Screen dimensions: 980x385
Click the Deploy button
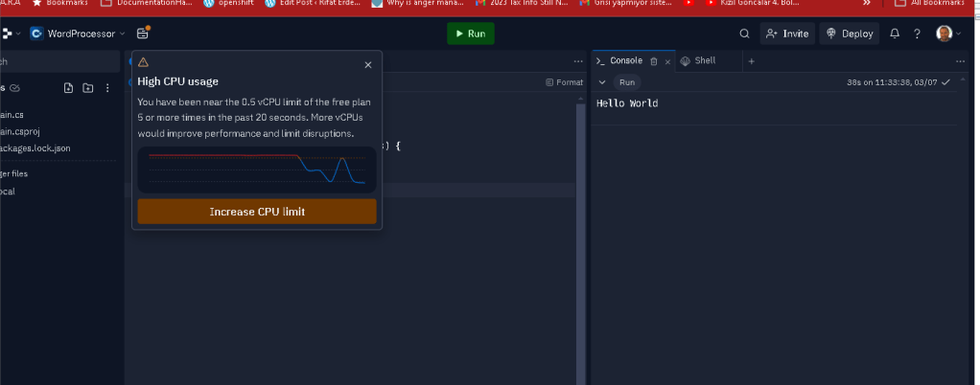tap(850, 34)
